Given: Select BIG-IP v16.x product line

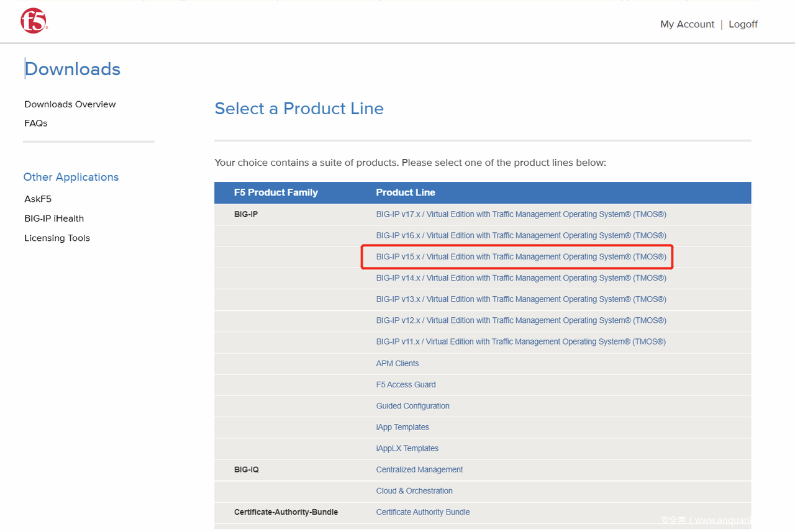Looking at the screenshot, I should click(520, 235).
